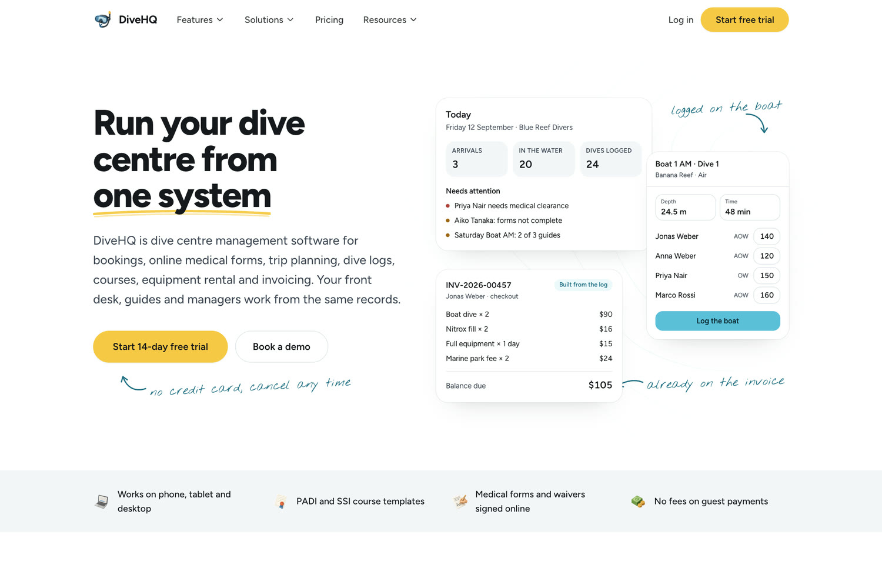This screenshot has height=588, width=882.
Task: Expand the Solutions dropdown chevron
Action: click(290, 20)
